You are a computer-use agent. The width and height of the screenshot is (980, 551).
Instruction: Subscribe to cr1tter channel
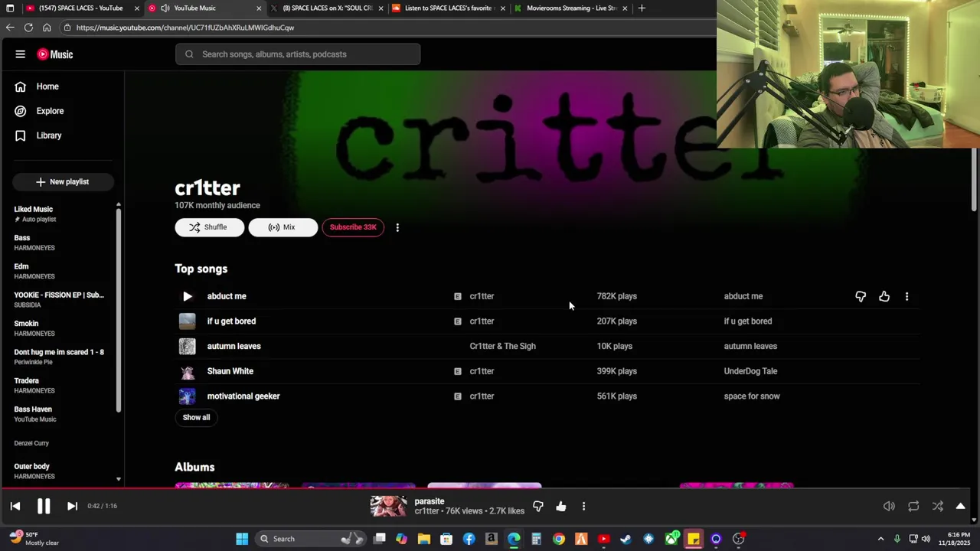click(353, 227)
